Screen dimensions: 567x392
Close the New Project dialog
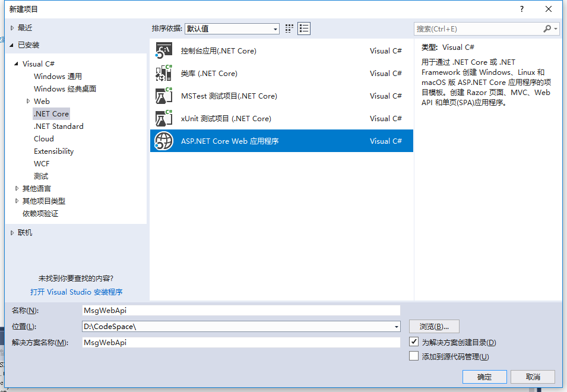(x=549, y=9)
